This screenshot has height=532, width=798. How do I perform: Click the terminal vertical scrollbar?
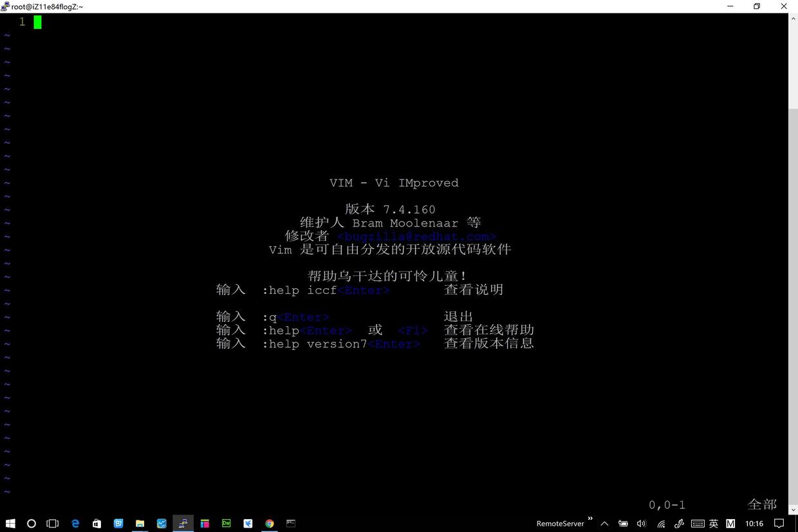[x=793, y=264]
